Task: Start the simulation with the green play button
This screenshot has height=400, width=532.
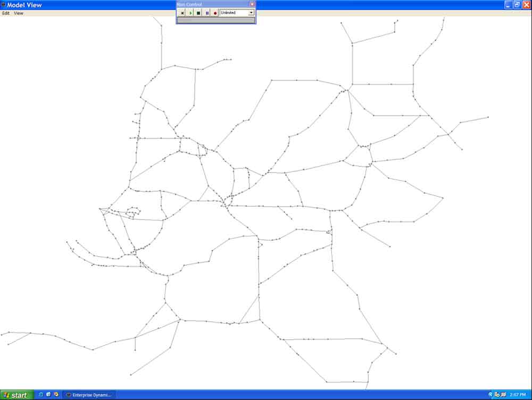Action: click(x=190, y=13)
